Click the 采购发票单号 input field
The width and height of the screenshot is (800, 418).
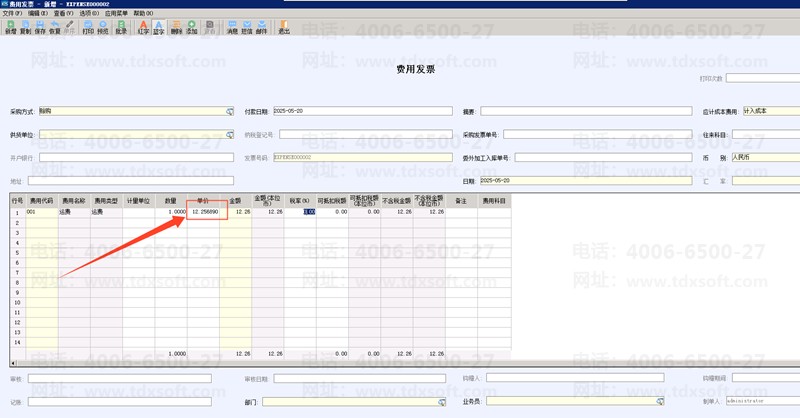tap(598, 134)
